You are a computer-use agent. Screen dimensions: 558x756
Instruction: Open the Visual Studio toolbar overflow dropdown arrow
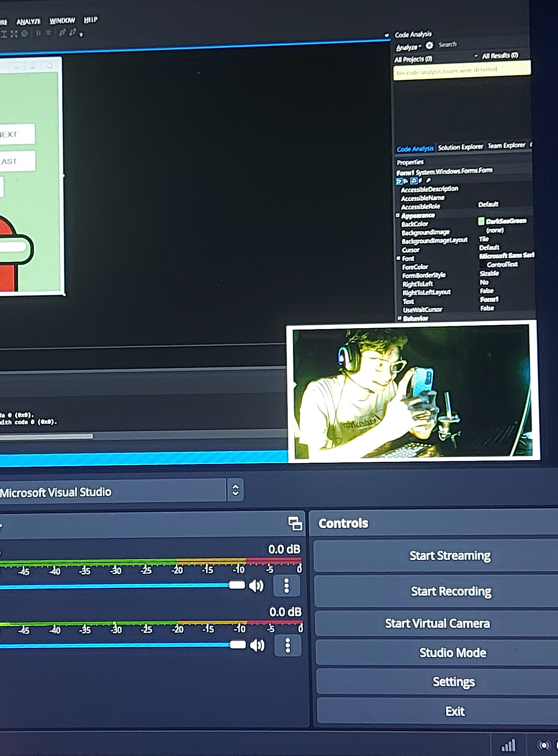pyautogui.click(x=81, y=34)
